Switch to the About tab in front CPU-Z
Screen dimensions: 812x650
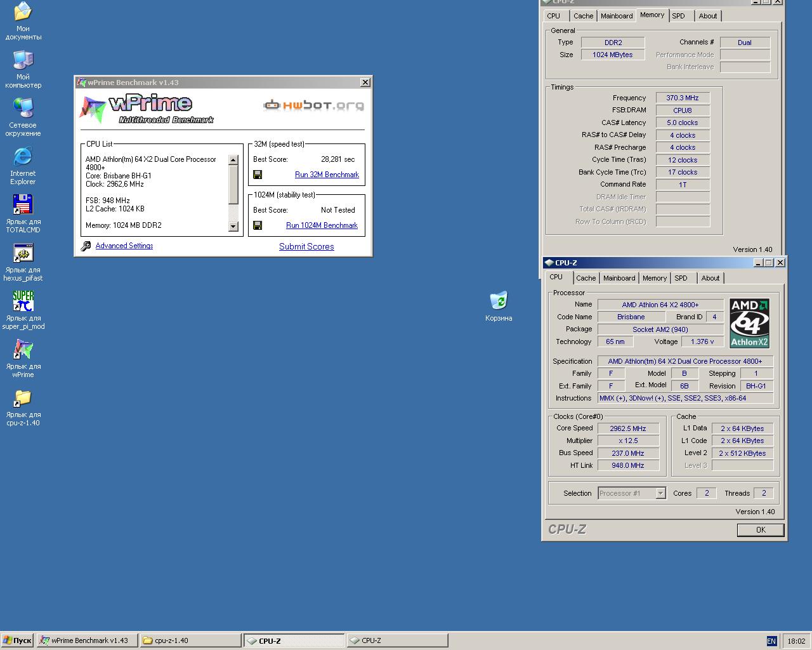[x=710, y=278]
